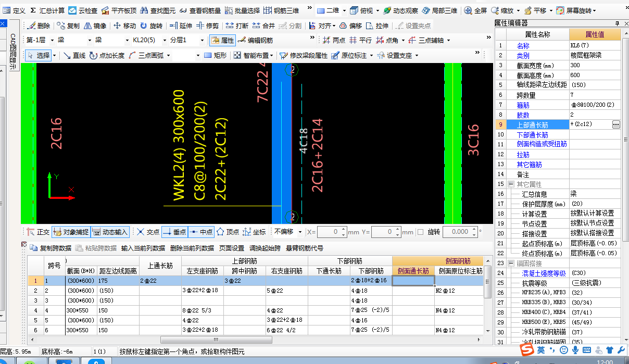Open the 原位标注 dropdown menu
Image resolution: width=629 pixels, height=364 pixels.
(x=371, y=55)
